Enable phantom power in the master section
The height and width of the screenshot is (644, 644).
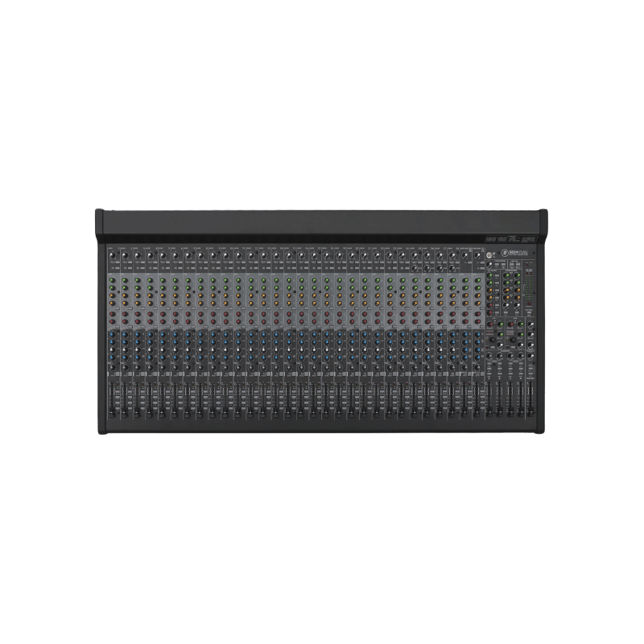coord(513,264)
